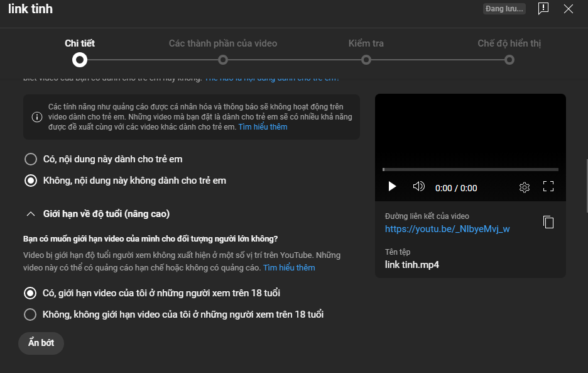
Task: Open 'Tìm hiểu thêm' link under age restriction
Action: [x=289, y=267]
